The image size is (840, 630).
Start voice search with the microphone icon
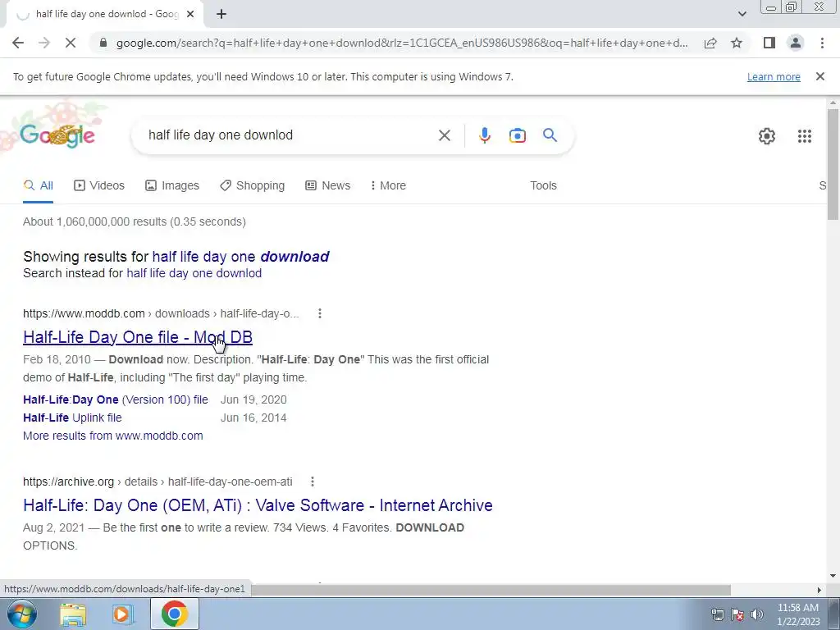(484, 135)
